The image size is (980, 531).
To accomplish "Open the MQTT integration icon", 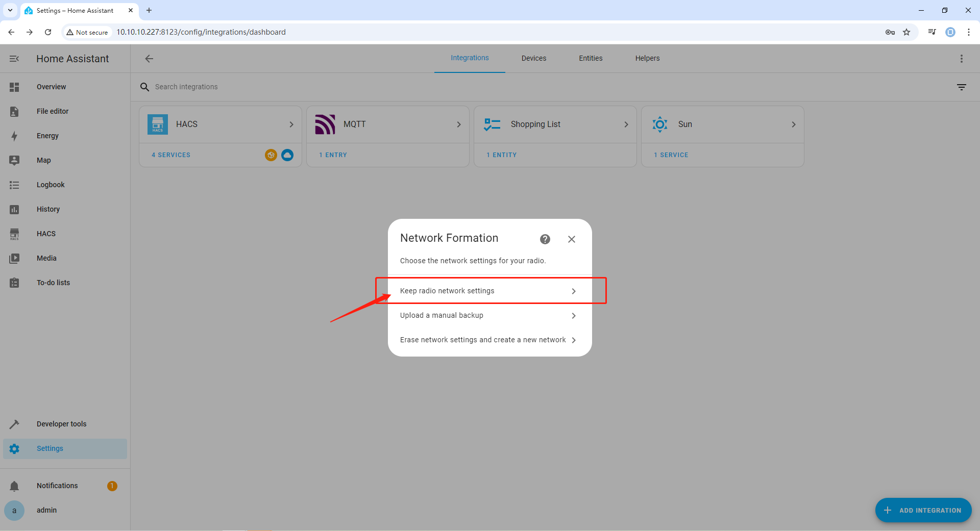I will 325,124.
